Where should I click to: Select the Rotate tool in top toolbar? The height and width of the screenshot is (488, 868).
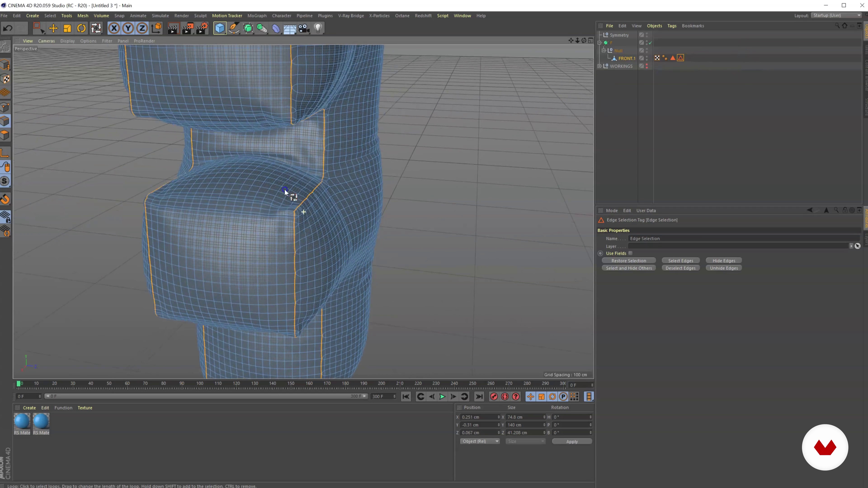click(82, 28)
